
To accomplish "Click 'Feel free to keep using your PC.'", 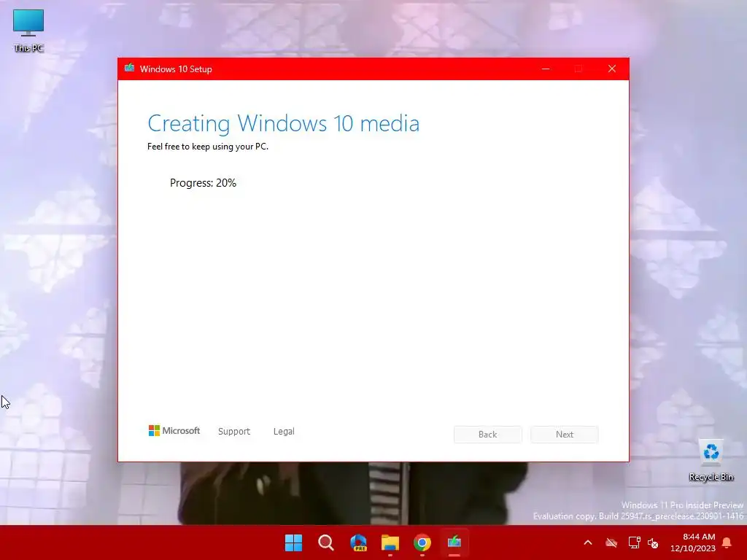I will [208, 147].
